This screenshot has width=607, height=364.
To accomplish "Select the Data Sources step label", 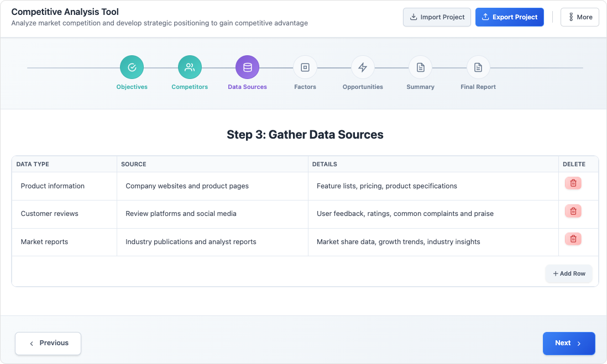I will click(x=247, y=87).
